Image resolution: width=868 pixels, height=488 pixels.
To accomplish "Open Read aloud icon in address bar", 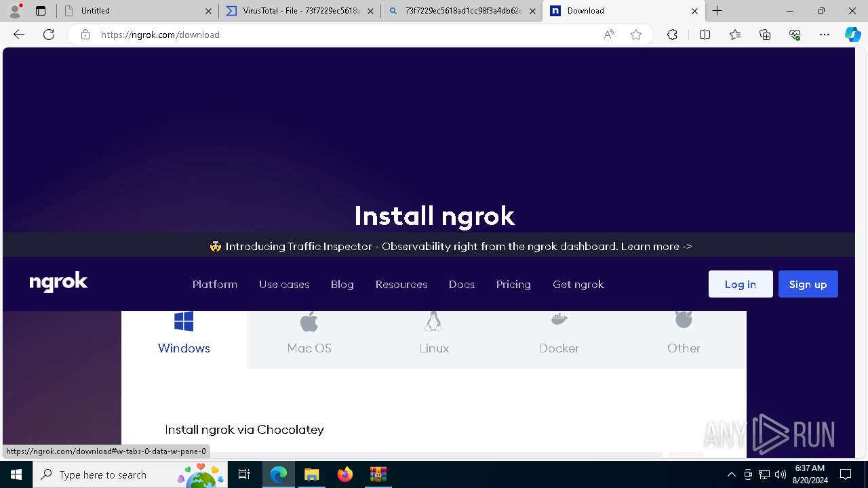I will click(609, 35).
